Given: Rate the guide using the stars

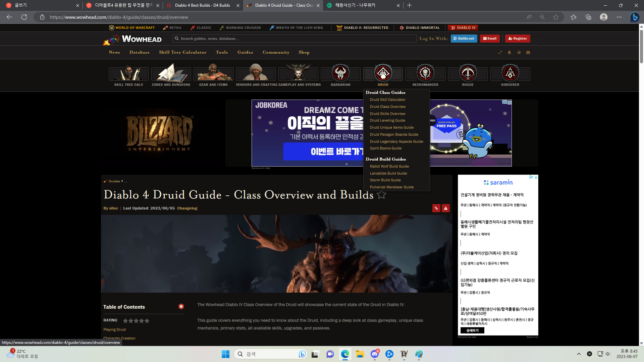Looking at the screenshot, I should (x=136, y=321).
